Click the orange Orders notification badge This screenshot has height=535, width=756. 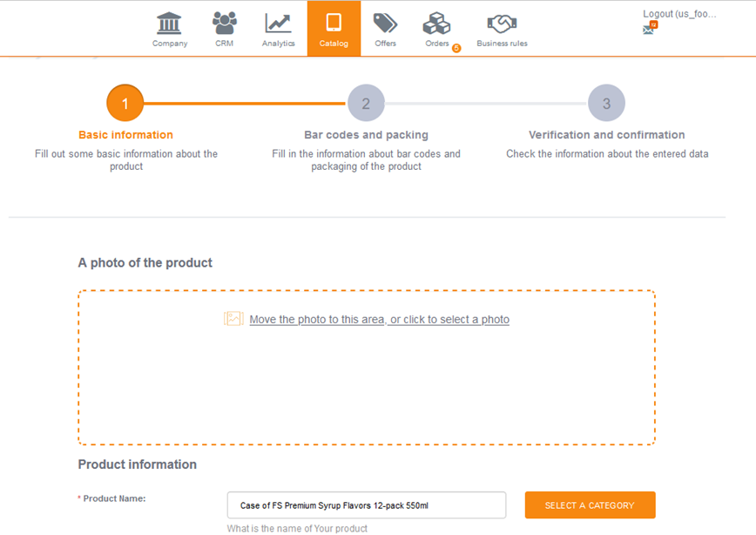tap(456, 48)
